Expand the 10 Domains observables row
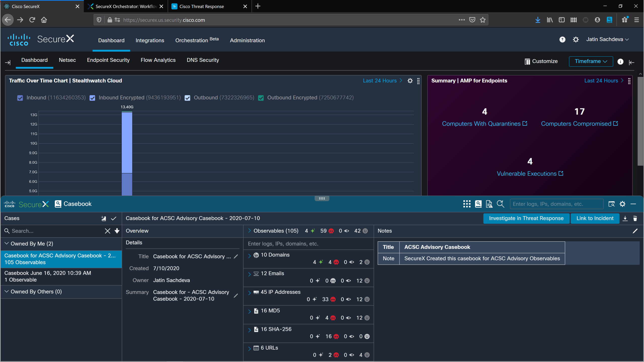This screenshot has width=644, height=362. [x=249, y=256]
